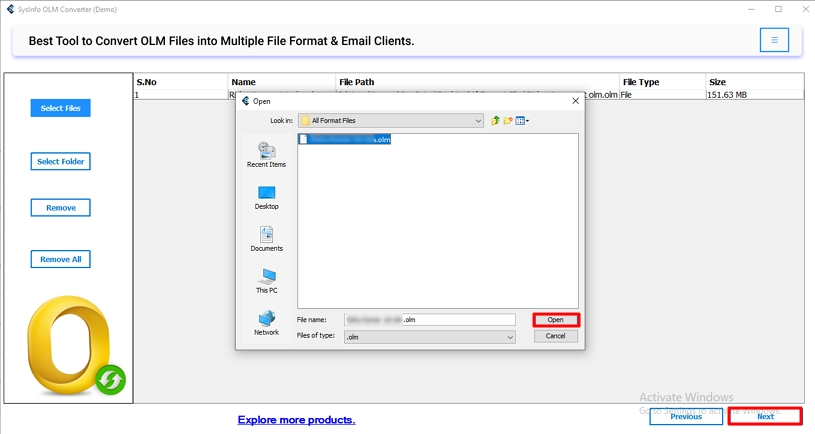Click the Remove button
The width and height of the screenshot is (815, 434).
pyautogui.click(x=60, y=207)
